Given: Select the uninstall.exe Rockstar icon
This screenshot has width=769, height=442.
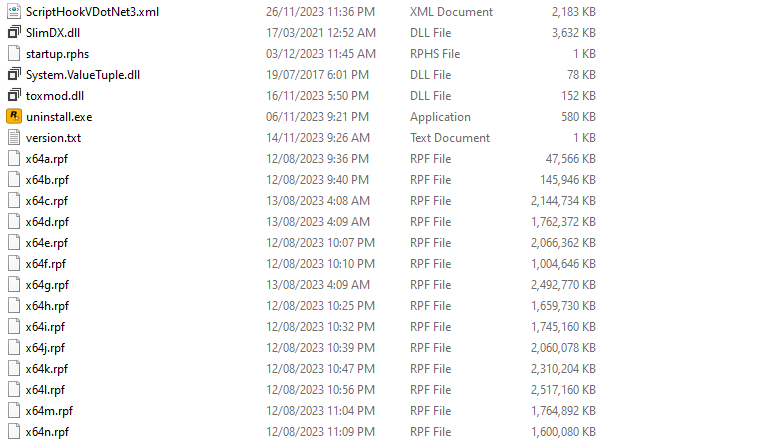Looking at the screenshot, I should (14, 117).
